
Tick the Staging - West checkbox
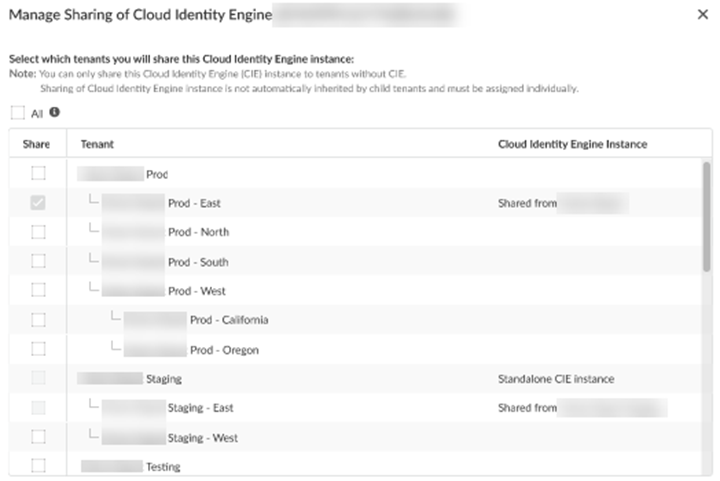(38, 437)
